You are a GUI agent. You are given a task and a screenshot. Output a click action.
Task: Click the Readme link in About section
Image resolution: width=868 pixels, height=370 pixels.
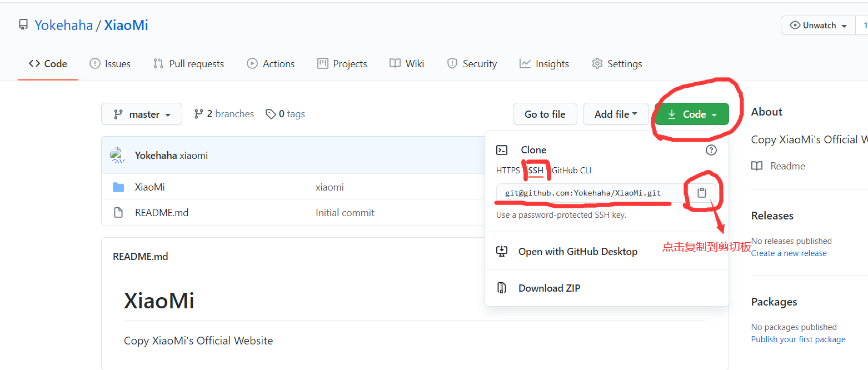tap(787, 166)
